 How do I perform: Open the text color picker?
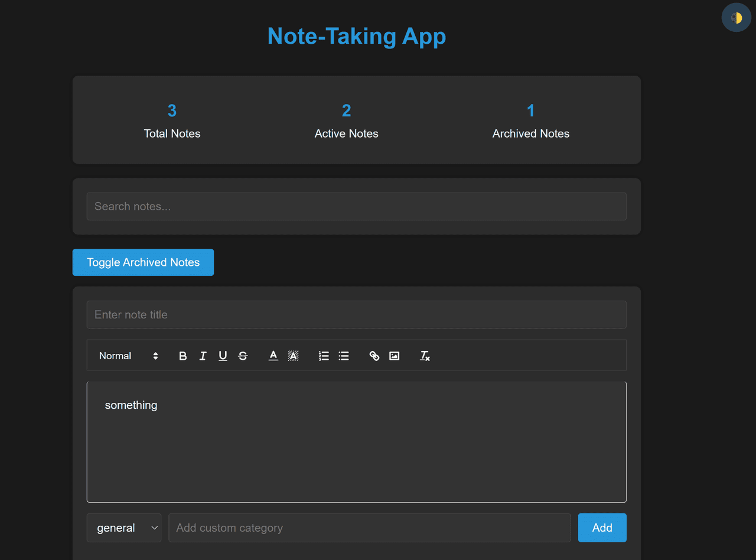(273, 356)
